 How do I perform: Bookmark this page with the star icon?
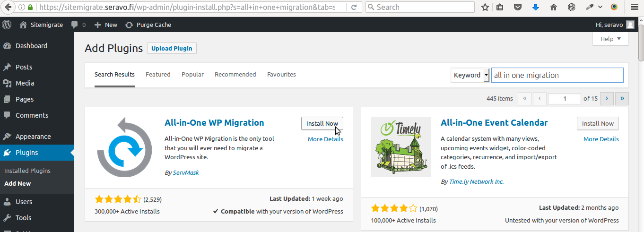485,7
